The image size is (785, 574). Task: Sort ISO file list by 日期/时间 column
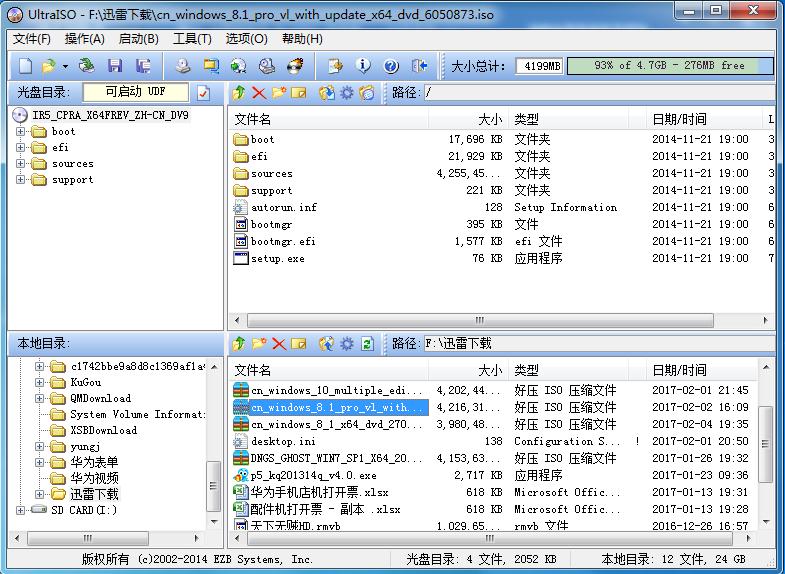(703, 119)
